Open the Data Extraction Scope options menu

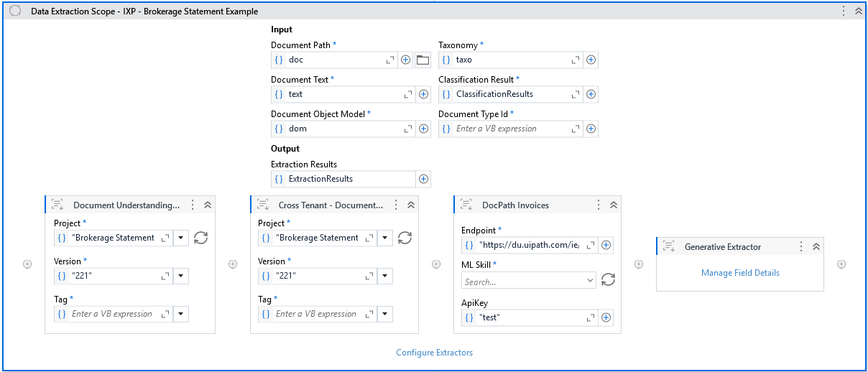point(844,11)
